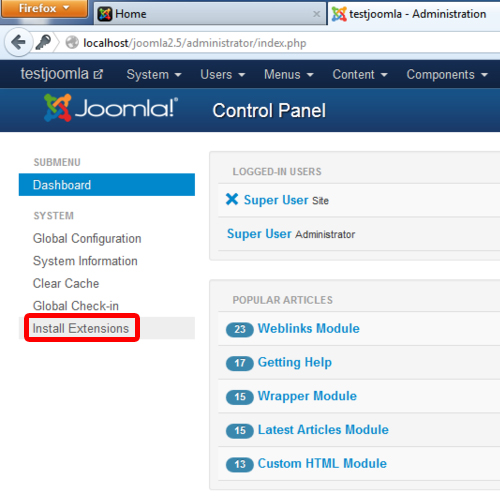Click the globe site identity icon
500x500 pixels.
tap(72, 43)
